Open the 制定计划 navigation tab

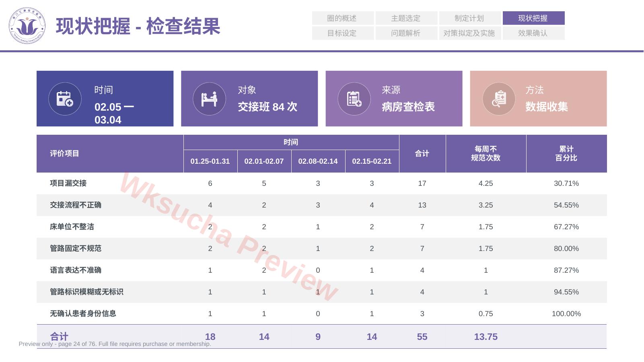pos(470,18)
